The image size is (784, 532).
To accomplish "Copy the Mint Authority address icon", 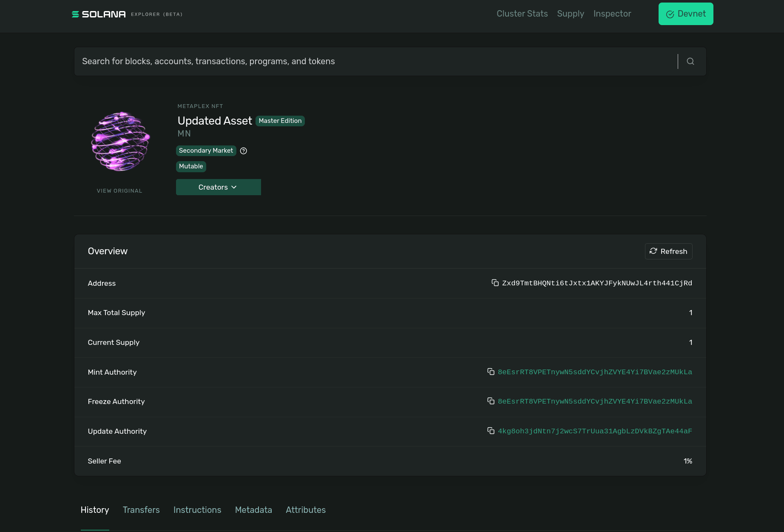I will click(491, 372).
